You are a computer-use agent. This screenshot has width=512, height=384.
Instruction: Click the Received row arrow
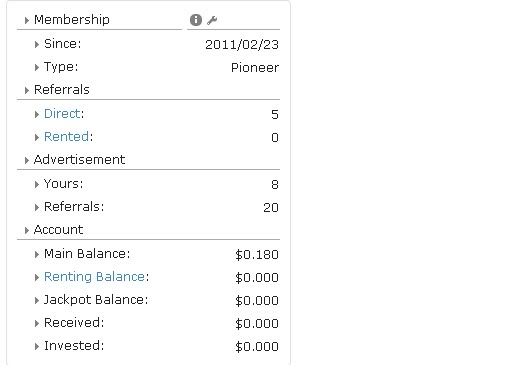[37, 323]
